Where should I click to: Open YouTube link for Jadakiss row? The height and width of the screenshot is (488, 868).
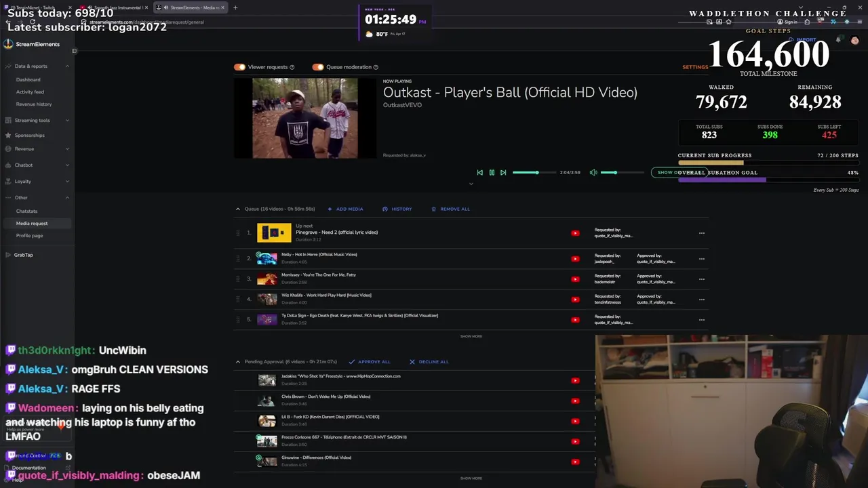575,381
